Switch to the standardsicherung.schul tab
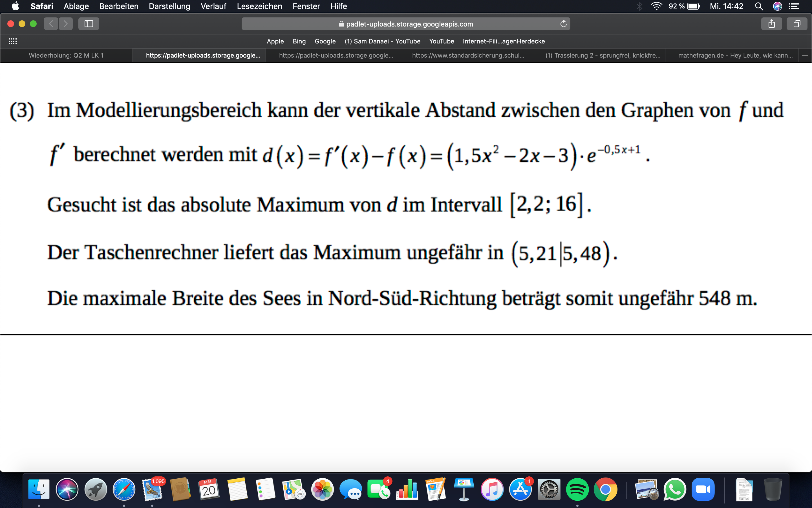Viewport: 812px width, 508px height. pos(465,55)
